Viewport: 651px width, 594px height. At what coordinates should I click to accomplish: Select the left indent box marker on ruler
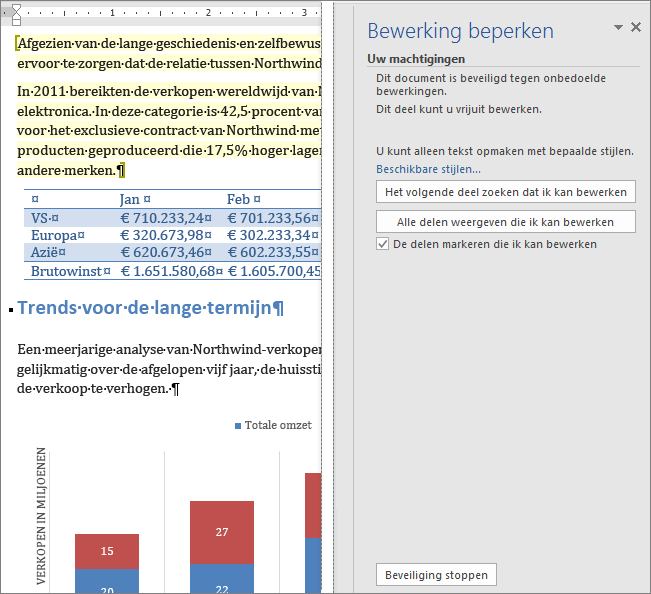(16, 22)
